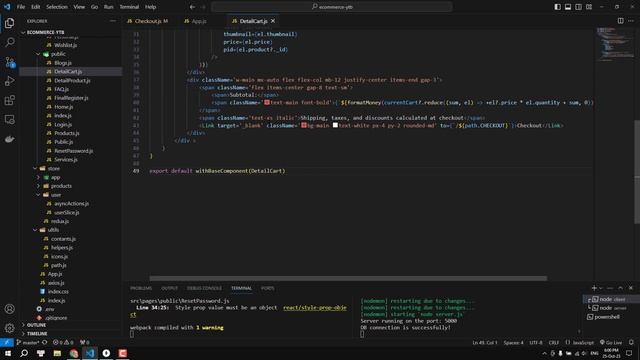Click the errors and warnings count in status bar

point(63,342)
